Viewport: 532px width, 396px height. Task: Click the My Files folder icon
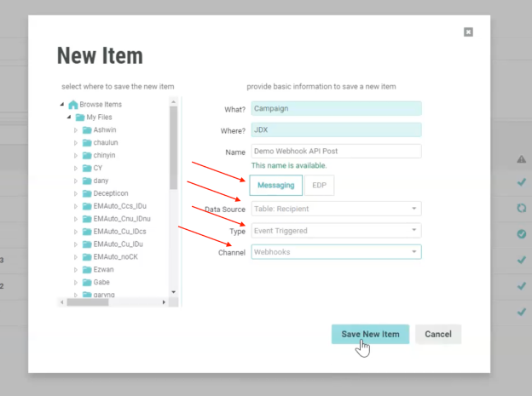(x=80, y=117)
